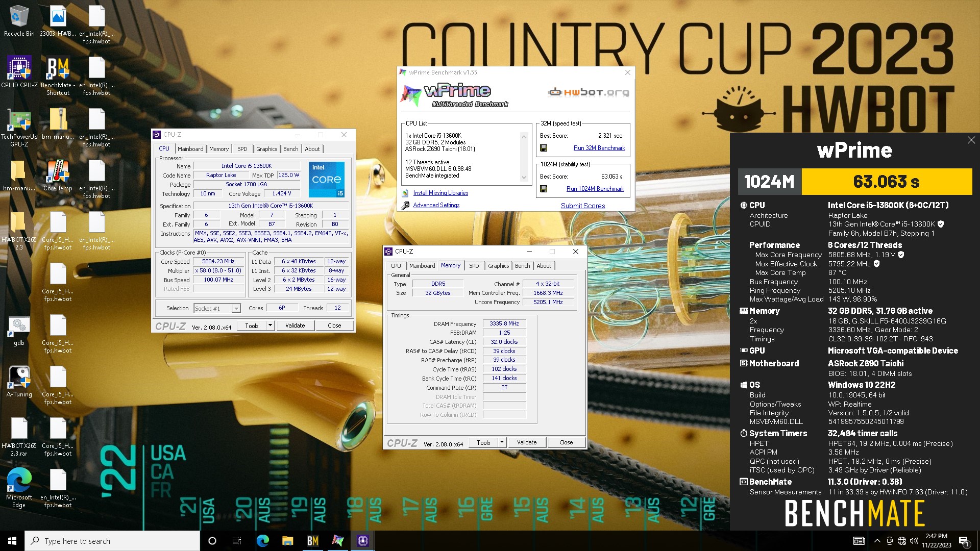The height and width of the screenshot is (551, 980).
Task: Open CPUID CPU-Z desktop shortcut
Action: coord(19,72)
